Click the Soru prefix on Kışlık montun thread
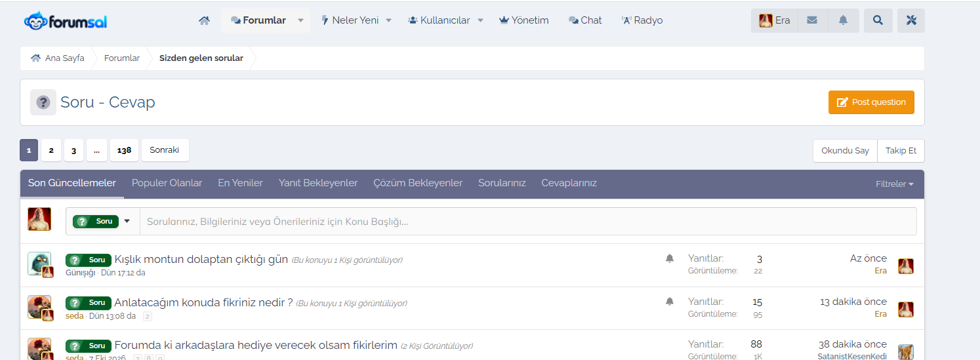980x360 pixels. (89, 260)
